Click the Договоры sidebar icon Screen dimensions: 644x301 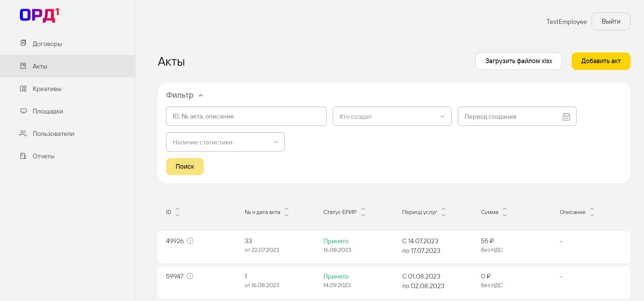pos(23,43)
